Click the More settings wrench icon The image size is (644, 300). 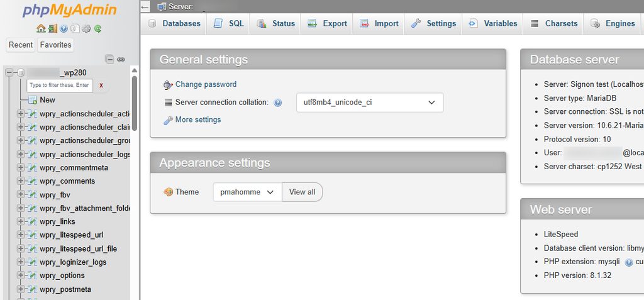point(168,120)
